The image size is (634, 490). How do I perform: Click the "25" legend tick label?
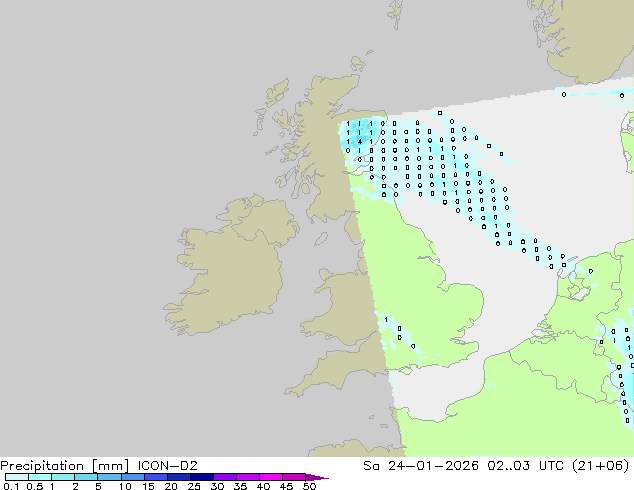194,486
